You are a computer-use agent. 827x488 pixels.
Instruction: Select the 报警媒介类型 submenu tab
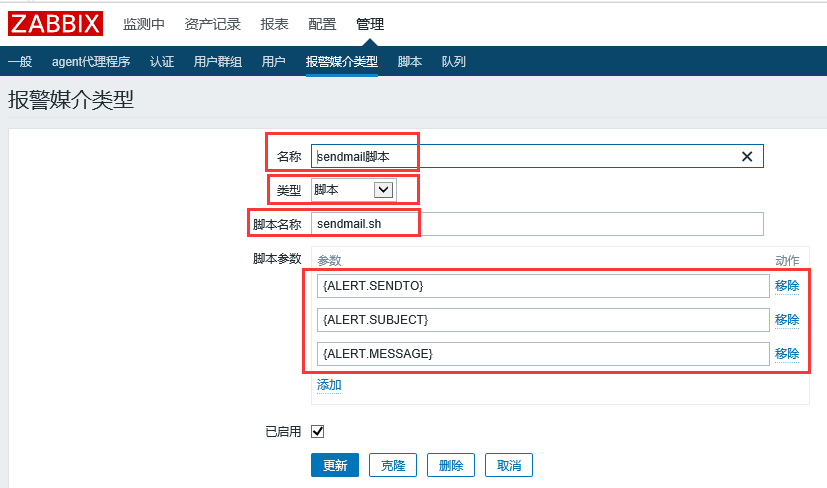(x=342, y=62)
